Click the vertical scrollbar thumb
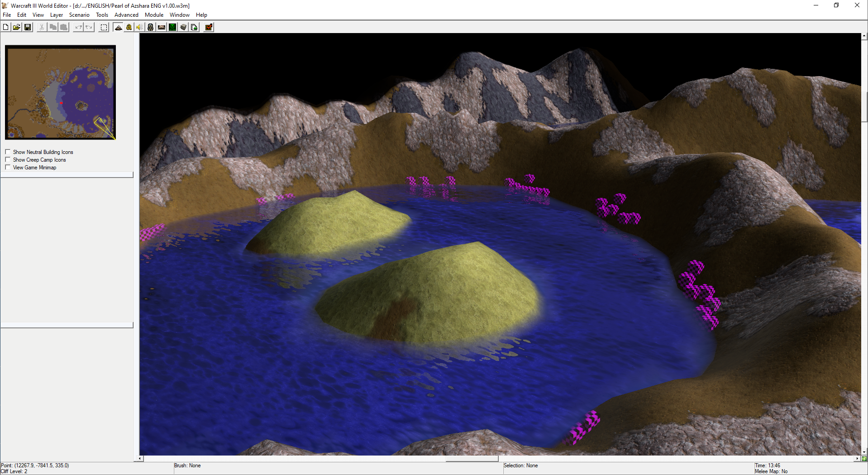This screenshot has height=475, width=868. pyautogui.click(x=864, y=107)
